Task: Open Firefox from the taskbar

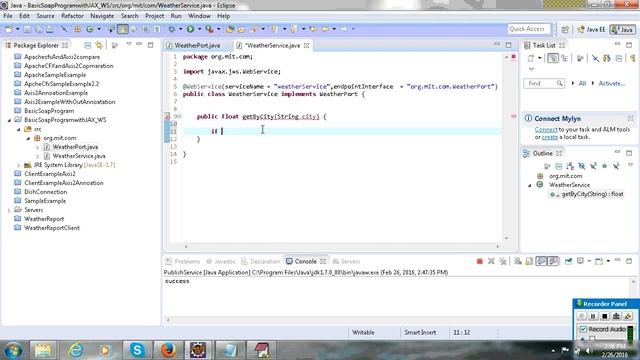Action: tap(168, 350)
